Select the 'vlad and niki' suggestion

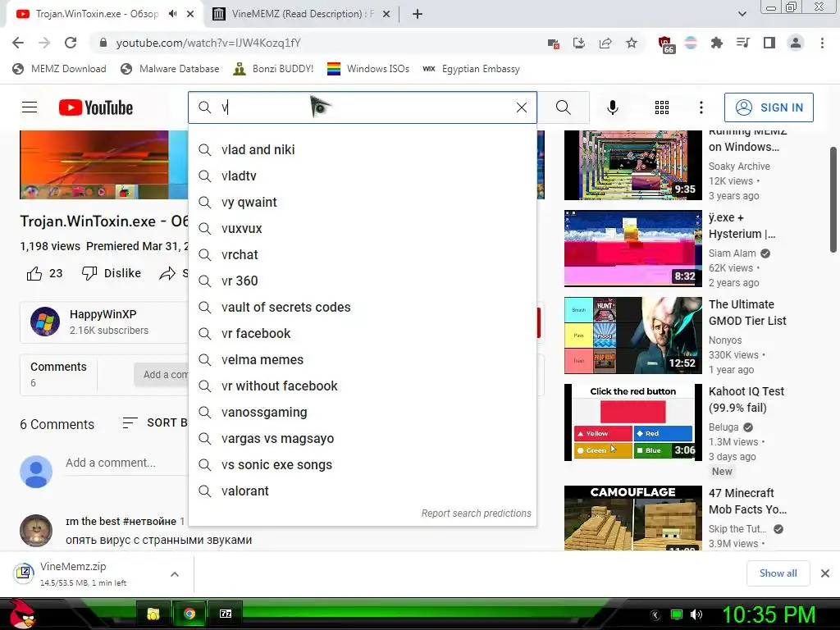(363, 149)
